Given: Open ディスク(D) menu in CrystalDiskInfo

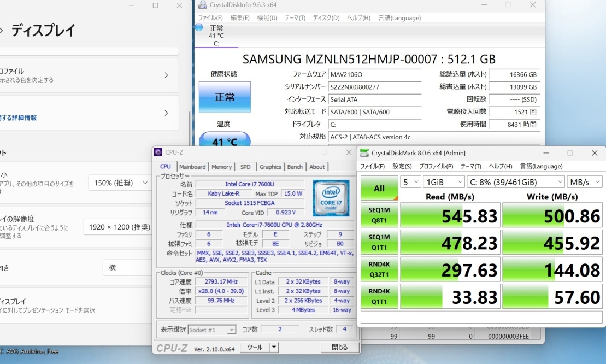Looking at the screenshot, I should (x=326, y=18).
